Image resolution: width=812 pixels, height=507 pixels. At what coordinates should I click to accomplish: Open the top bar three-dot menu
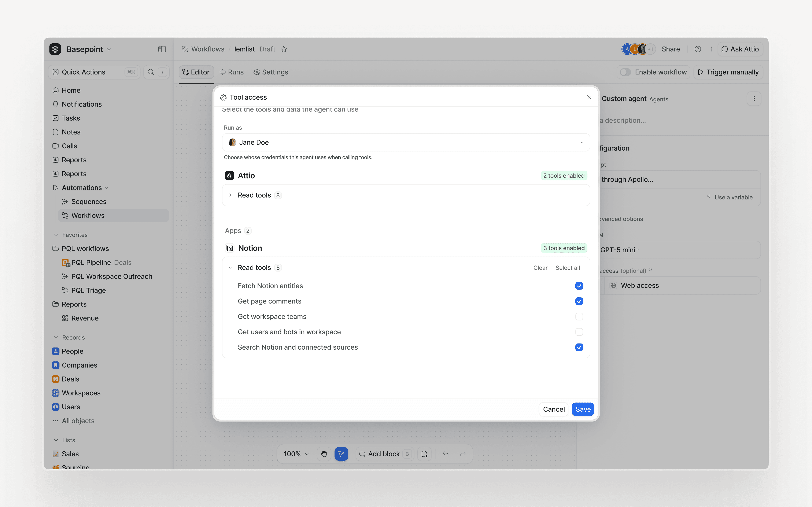[711, 49]
